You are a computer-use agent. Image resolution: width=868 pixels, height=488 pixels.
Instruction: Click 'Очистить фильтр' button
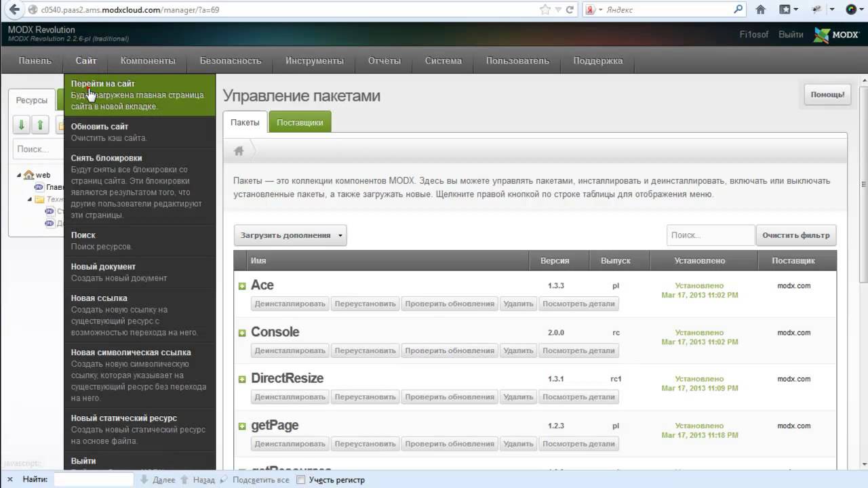[x=796, y=235]
